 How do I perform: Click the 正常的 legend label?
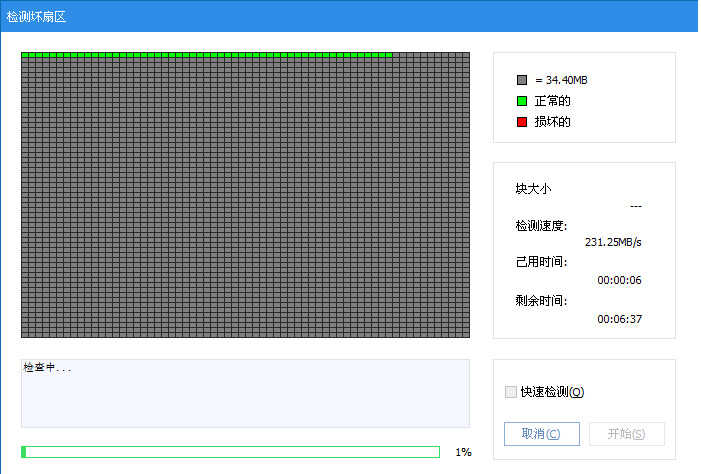[x=553, y=101]
